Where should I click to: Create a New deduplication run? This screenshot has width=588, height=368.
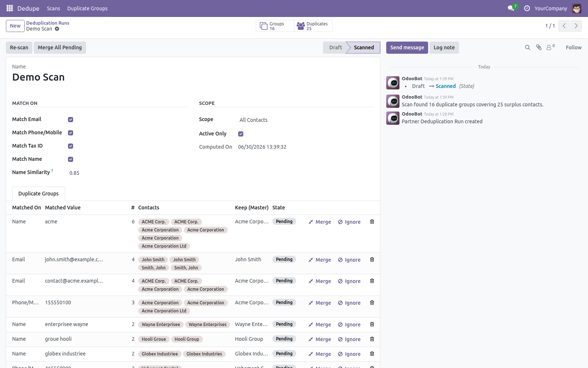[x=15, y=26]
